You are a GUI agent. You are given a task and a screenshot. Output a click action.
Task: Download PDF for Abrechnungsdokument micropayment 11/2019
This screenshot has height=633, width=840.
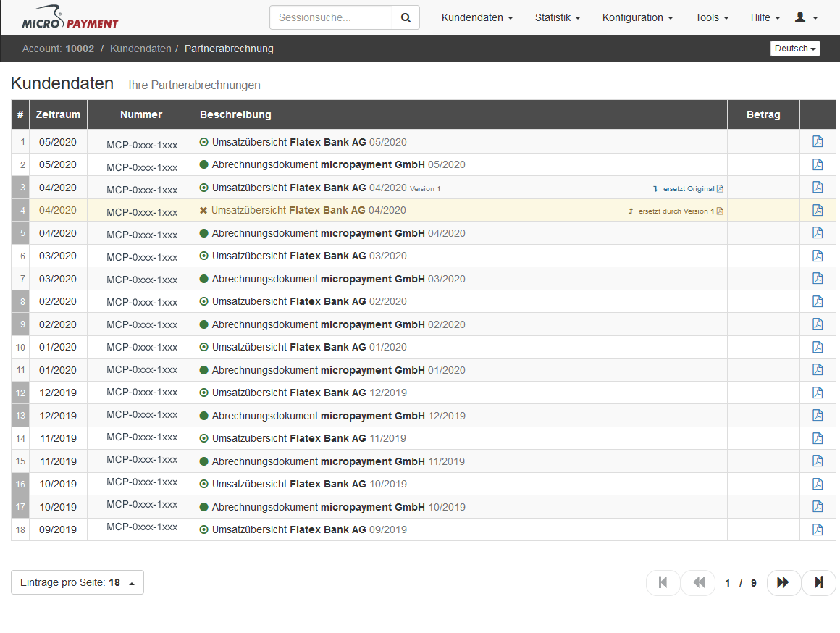818,461
